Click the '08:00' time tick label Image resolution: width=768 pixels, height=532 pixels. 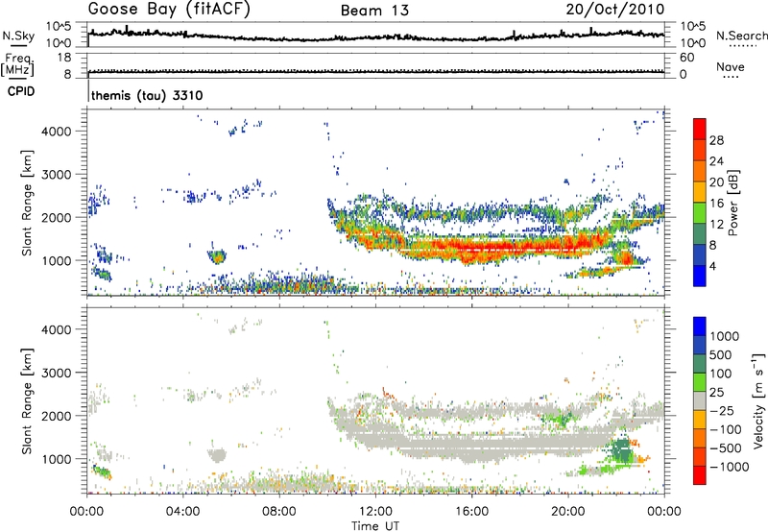coord(278,512)
